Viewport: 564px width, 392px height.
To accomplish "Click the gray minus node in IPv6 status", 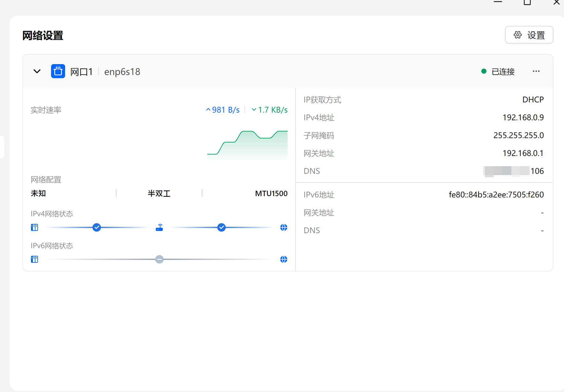I will pyautogui.click(x=159, y=259).
